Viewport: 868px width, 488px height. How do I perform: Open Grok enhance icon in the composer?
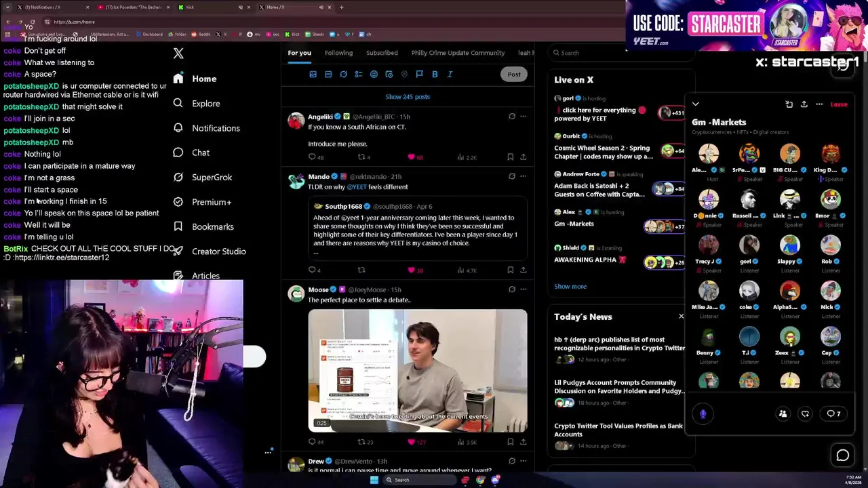pyautogui.click(x=344, y=75)
